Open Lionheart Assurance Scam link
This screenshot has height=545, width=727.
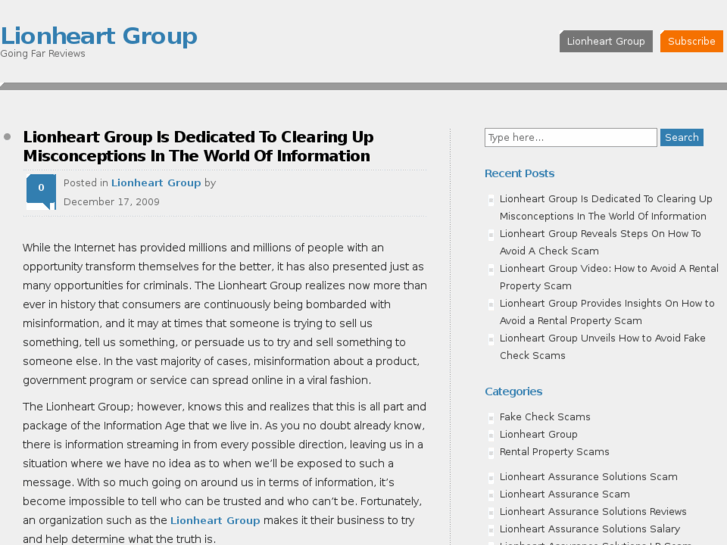click(565, 494)
